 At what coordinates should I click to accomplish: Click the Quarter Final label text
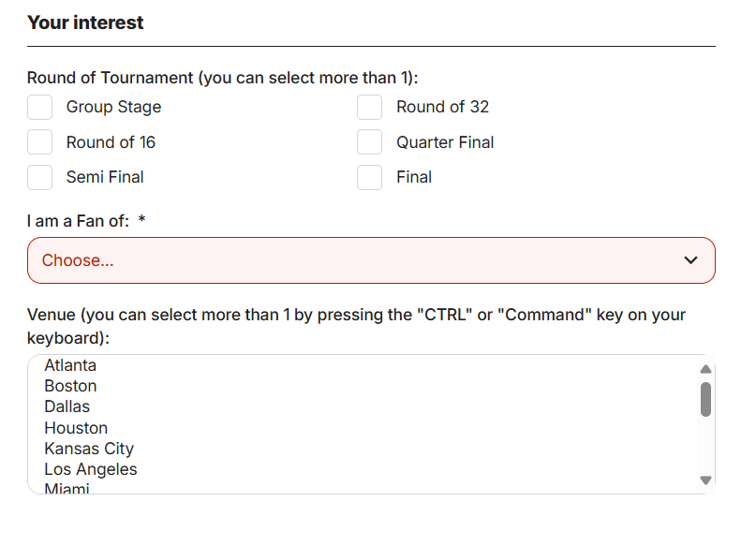pyautogui.click(x=445, y=142)
